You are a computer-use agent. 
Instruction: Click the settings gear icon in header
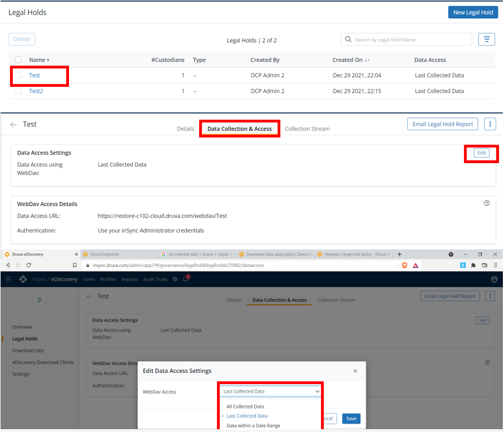tap(175, 279)
